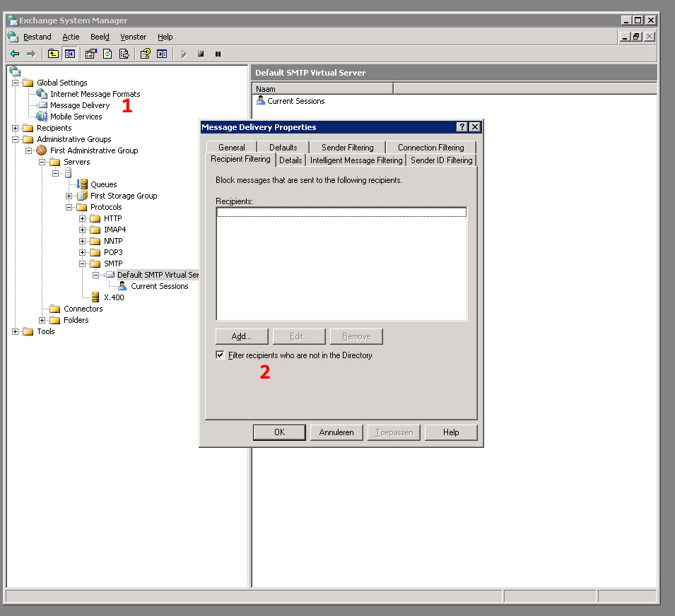Click the Mobile Services icon
The width and height of the screenshot is (675, 616).
pyautogui.click(x=42, y=116)
